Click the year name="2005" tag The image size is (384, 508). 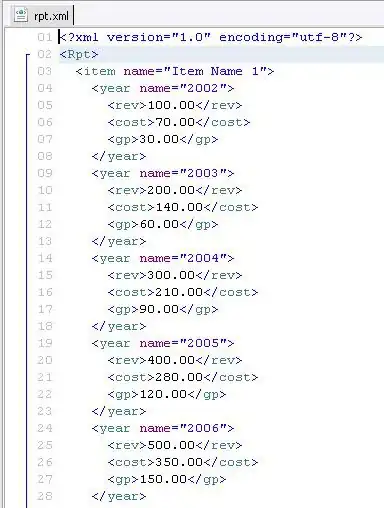[163, 343]
